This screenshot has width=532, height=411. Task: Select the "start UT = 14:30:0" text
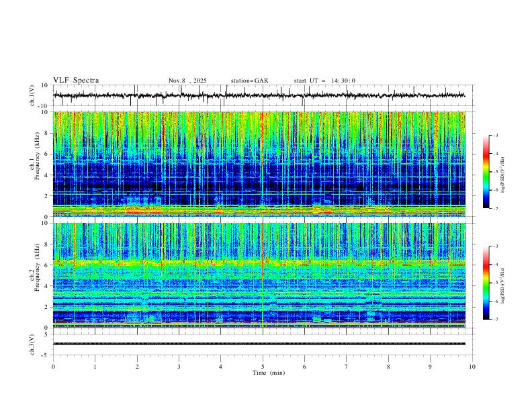(x=324, y=81)
